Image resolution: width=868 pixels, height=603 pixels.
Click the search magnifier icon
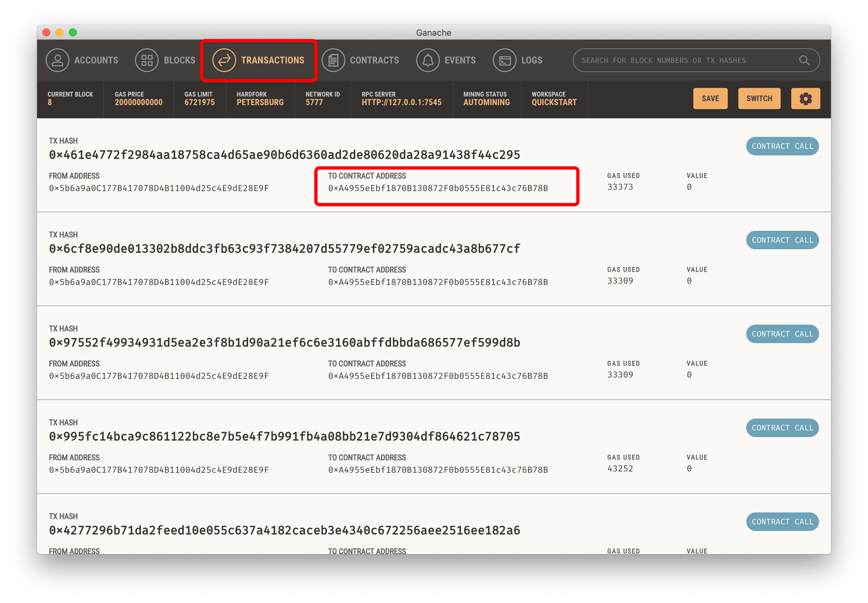click(x=804, y=60)
